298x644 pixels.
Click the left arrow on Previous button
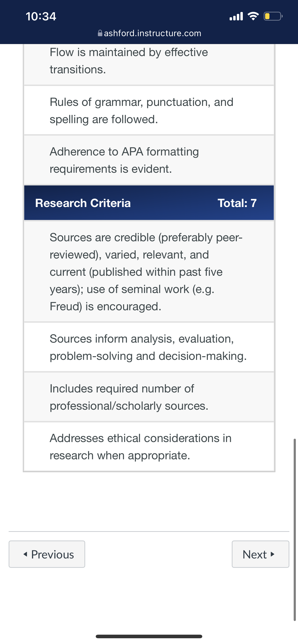(x=25, y=554)
